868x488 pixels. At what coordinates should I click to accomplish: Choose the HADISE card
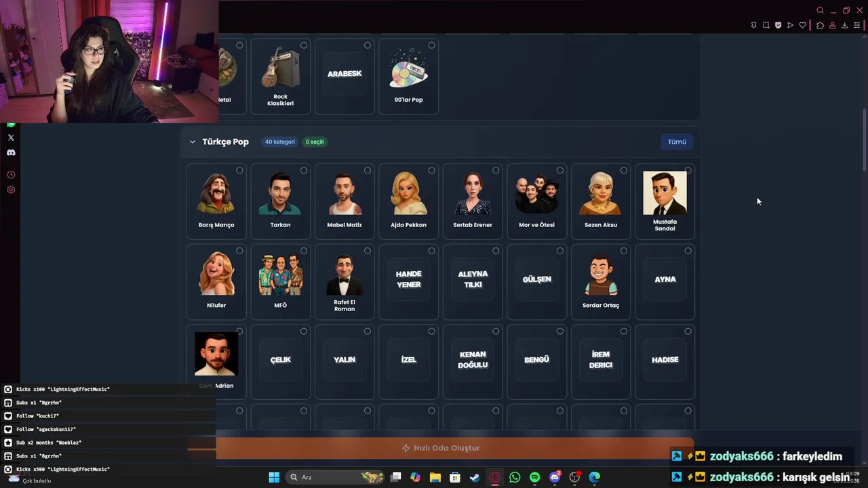(665, 362)
